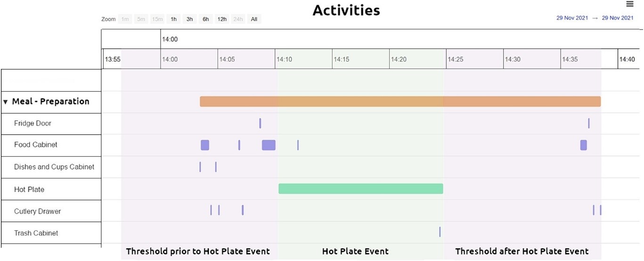Click the Fridge Door row label
Image resolution: width=644 pixels, height=261 pixels.
click(33, 123)
